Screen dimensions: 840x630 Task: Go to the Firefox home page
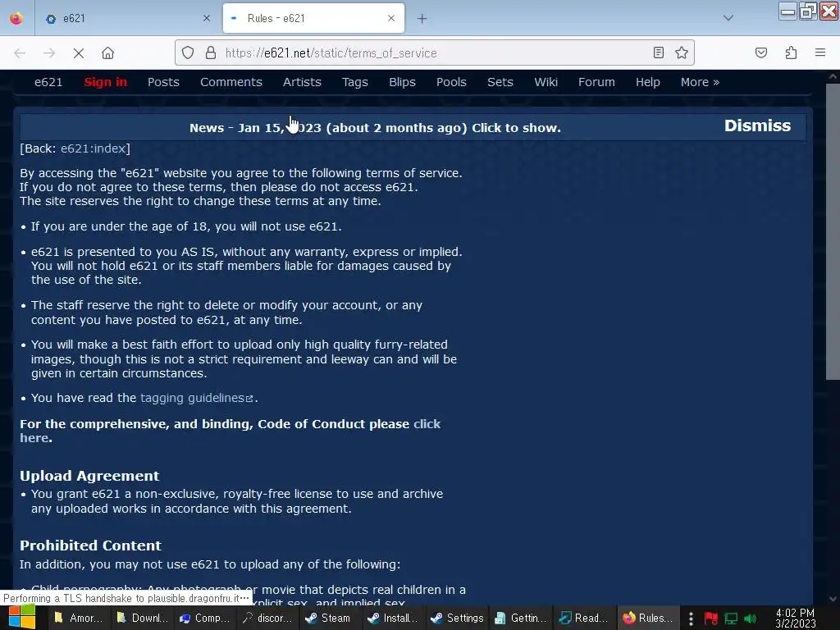[107, 53]
